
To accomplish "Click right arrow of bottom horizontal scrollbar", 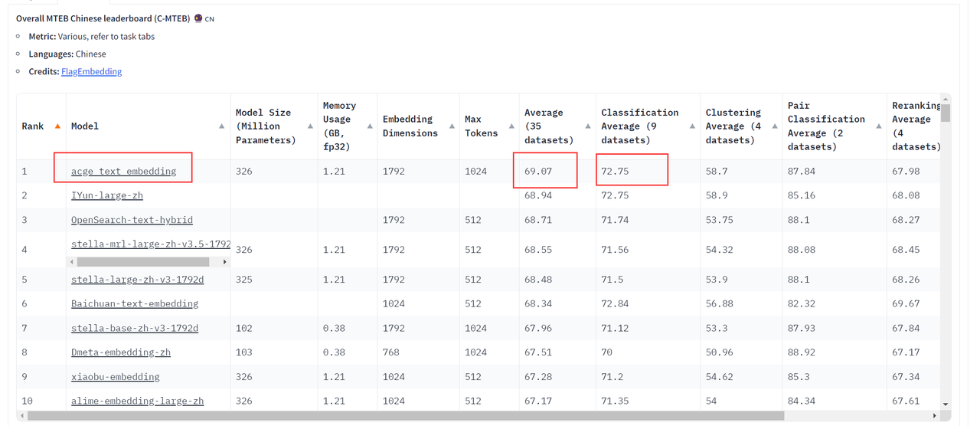I will [x=935, y=416].
